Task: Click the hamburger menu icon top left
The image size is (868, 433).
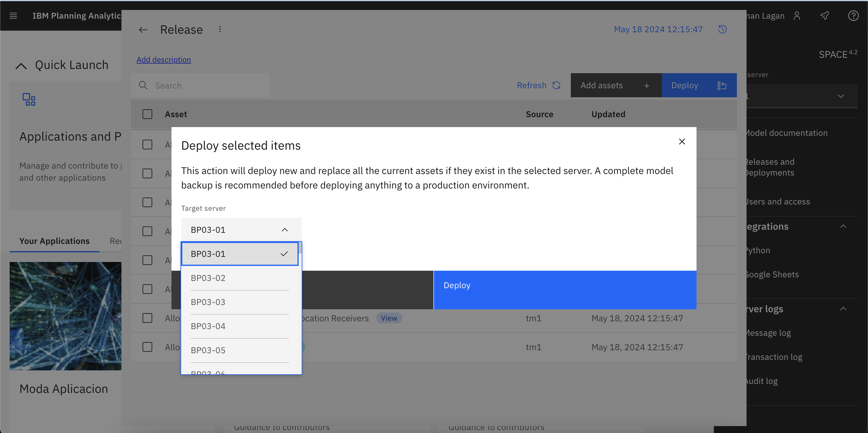Action: pyautogui.click(x=13, y=15)
